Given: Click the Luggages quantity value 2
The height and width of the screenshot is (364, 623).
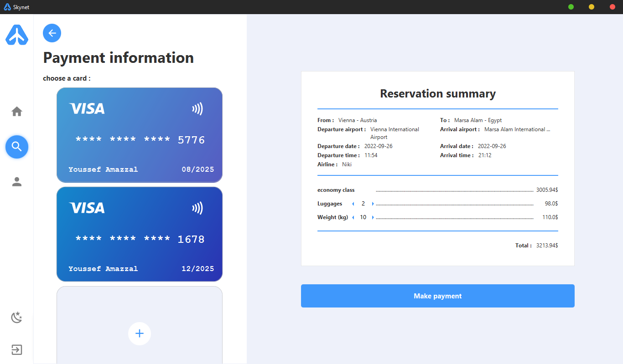Looking at the screenshot, I should click(363, 204).
